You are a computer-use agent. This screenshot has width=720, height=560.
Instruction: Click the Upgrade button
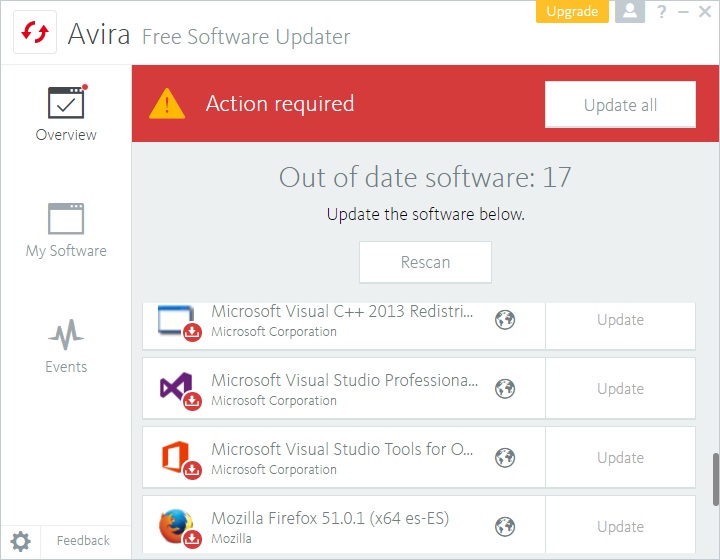coord(572,11)
